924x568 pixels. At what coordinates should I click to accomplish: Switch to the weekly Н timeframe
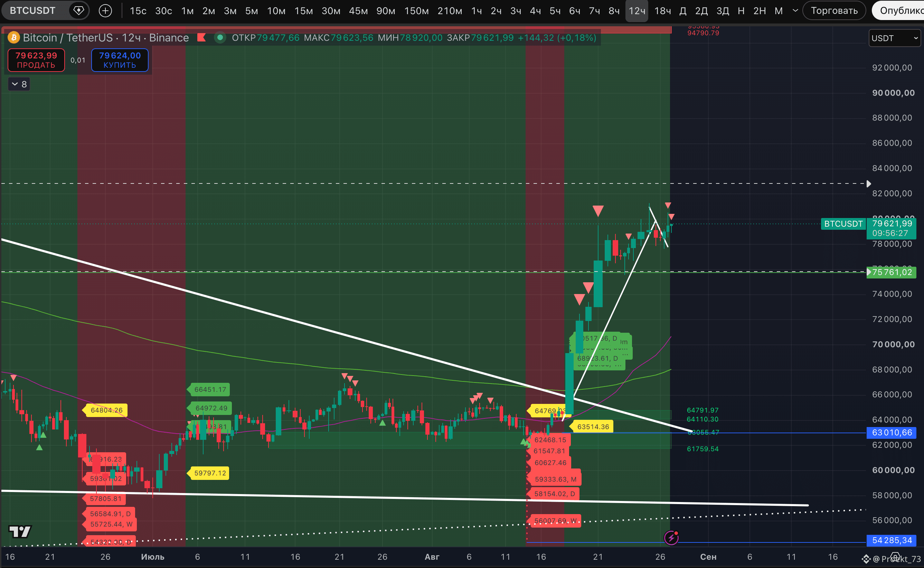pos(741,11)
